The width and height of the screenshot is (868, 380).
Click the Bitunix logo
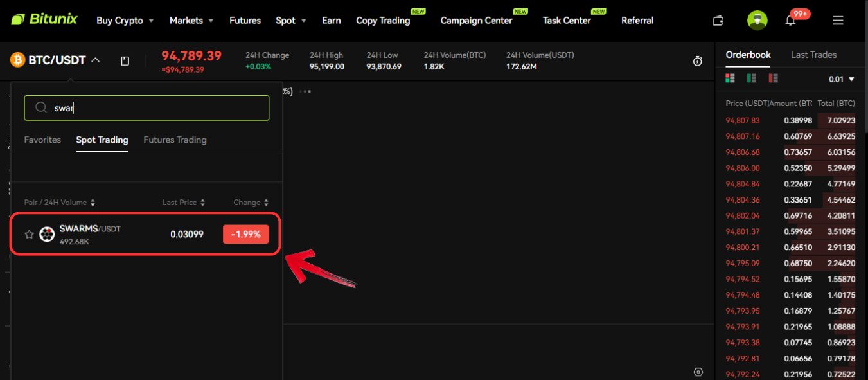(44, 19)
